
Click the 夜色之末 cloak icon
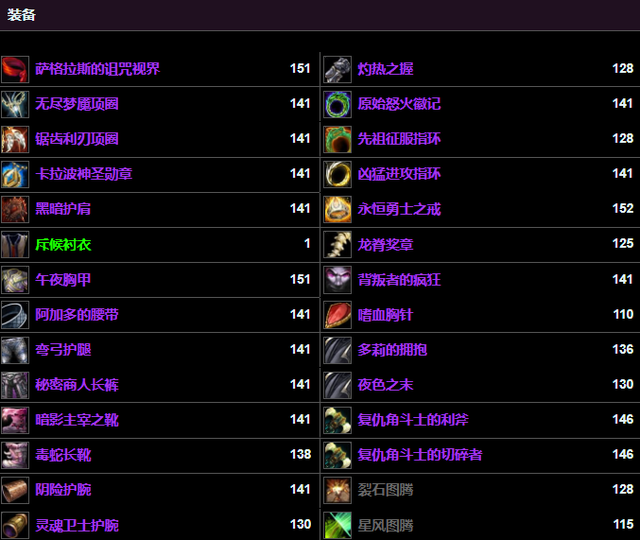338,385
